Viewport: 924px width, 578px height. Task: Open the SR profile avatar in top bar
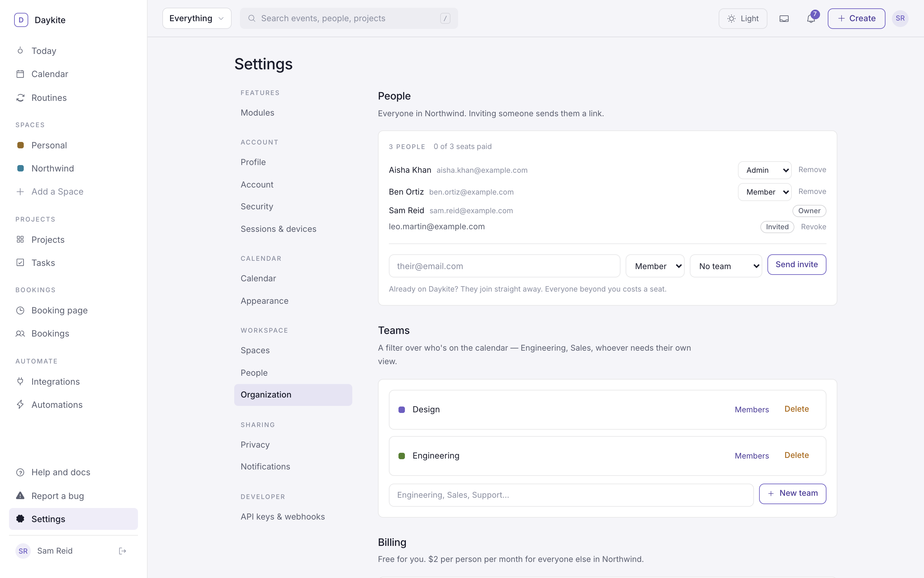pyautogui.click(x=900, y=18)
